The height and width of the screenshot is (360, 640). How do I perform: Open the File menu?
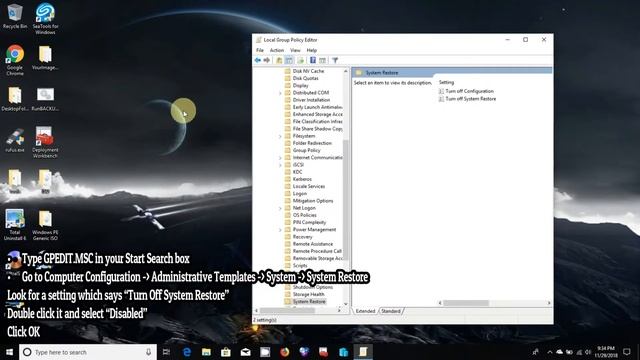(260, 50)
